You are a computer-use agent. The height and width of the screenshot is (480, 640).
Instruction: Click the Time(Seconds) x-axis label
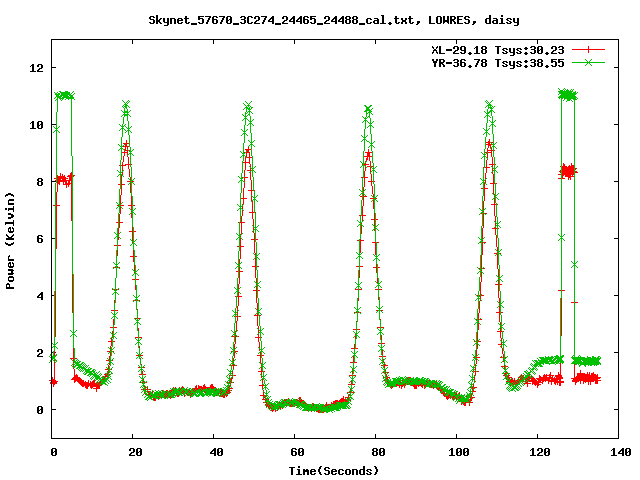pyautogui.click(x=334, y=471)
